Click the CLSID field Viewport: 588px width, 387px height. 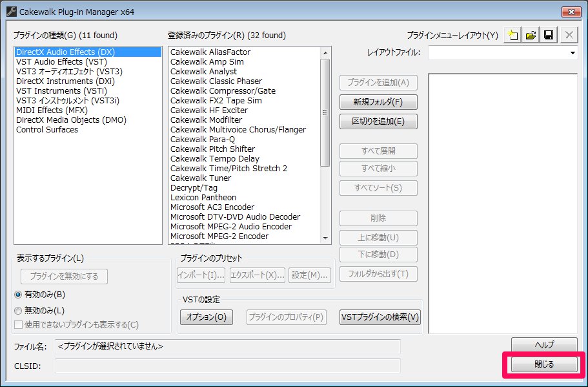point(228,366)
